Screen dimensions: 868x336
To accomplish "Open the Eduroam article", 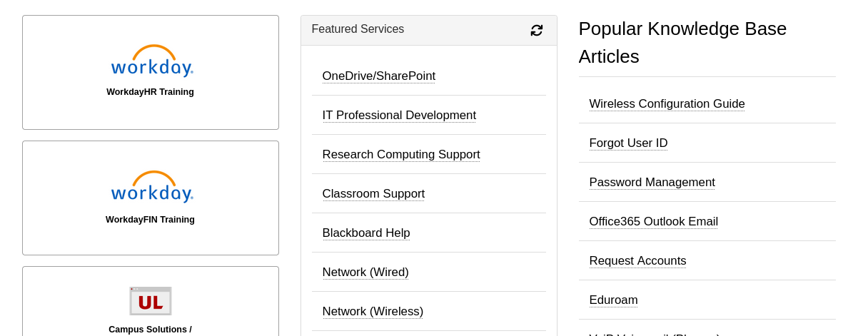I will click(x=613, y=300).
